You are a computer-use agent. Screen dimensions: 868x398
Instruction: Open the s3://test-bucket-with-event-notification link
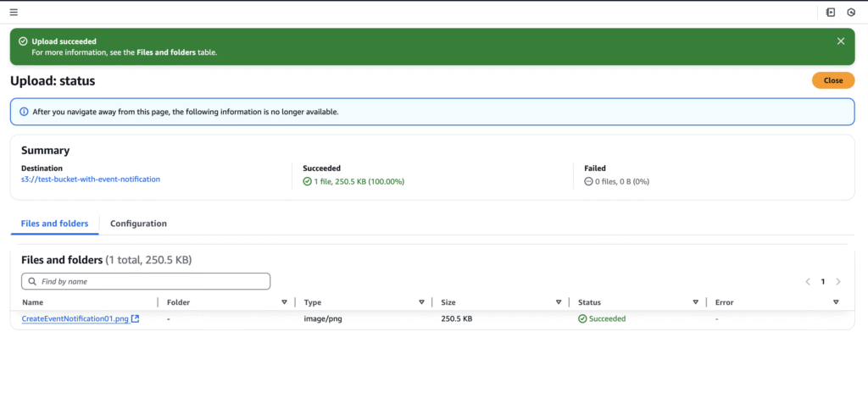coord(91,180)
